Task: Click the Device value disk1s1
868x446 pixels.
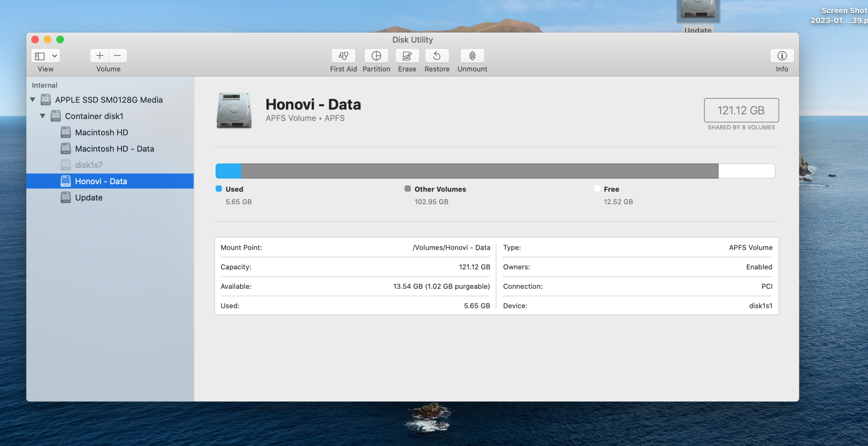Action: point(760,306)
